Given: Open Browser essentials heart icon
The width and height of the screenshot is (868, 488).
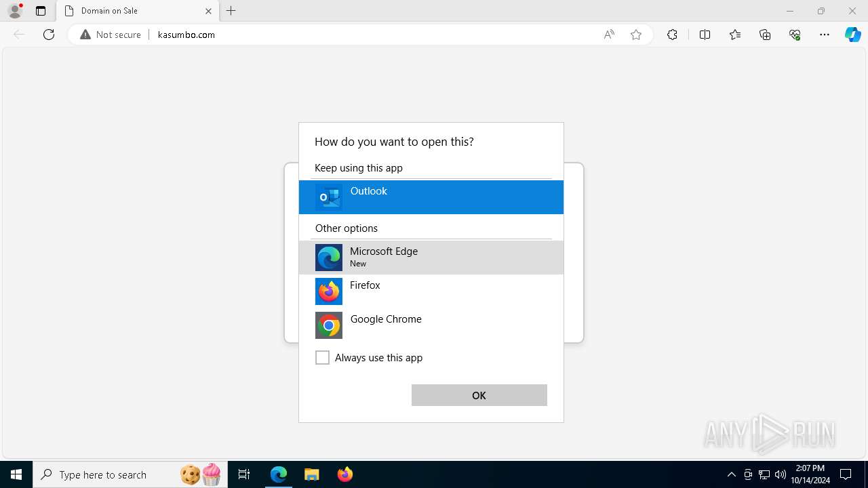Looking at the screenshot, I should [x=795, y=35].
